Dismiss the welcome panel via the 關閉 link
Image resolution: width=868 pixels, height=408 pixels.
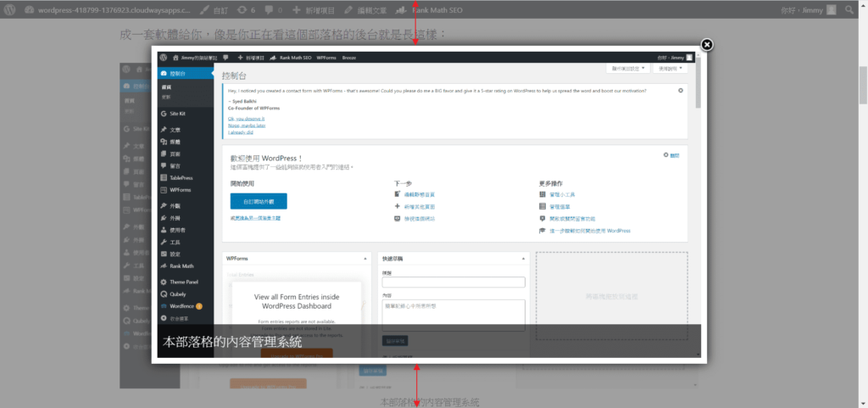coord(671,155)
